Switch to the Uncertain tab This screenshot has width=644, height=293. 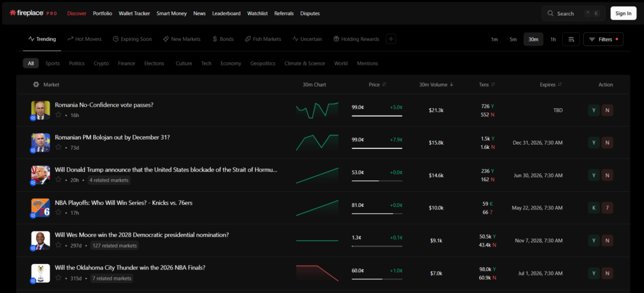pyautogui.click(x=307, y=39)
